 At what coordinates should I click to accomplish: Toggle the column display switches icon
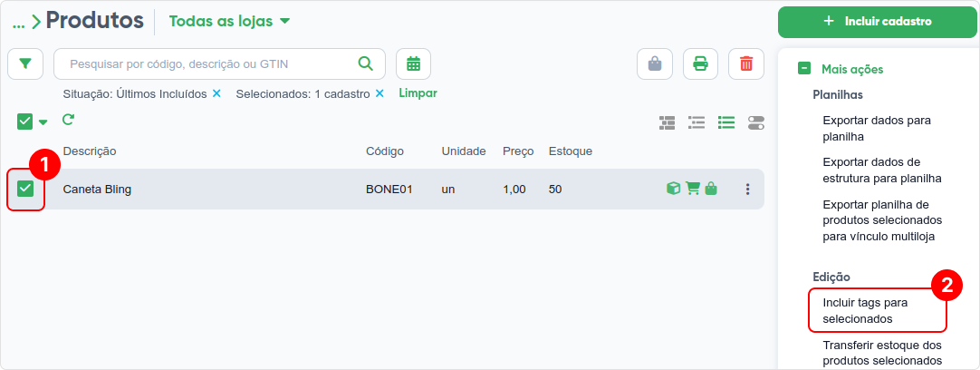[755, 122]
